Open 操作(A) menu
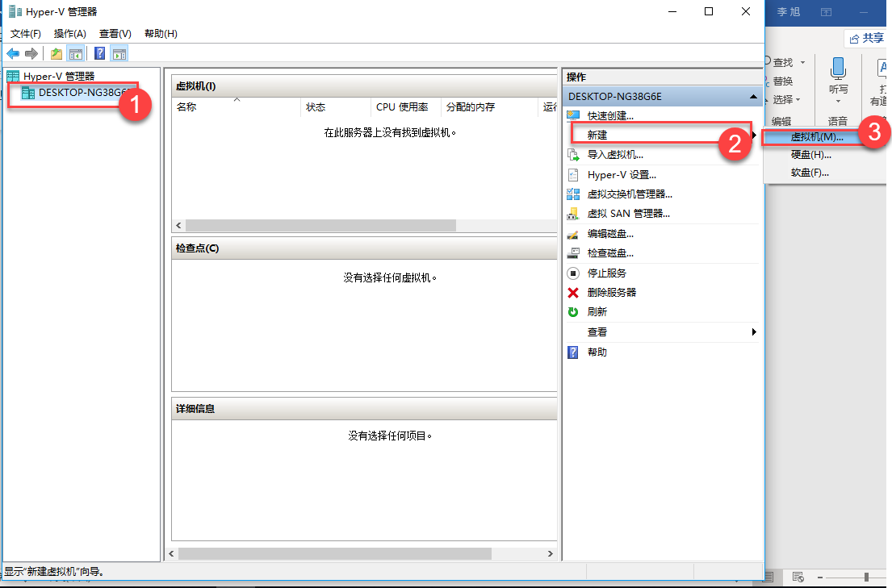892x588 pixels. (70, 34)
